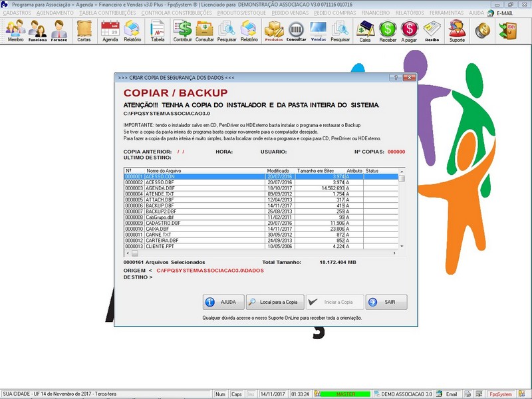Click the Pesquisar icon beside Vendas
Viewport: 532px width, 399px height.
340,31
